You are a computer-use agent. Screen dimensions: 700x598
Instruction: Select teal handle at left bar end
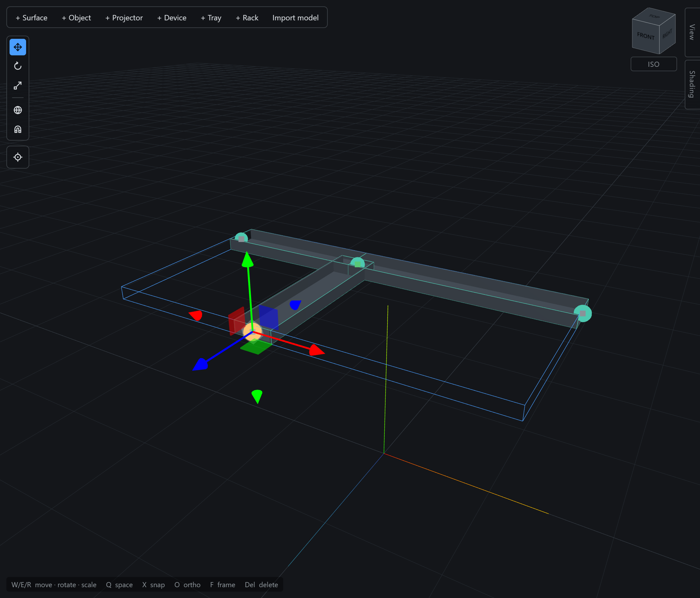point(241,238)
